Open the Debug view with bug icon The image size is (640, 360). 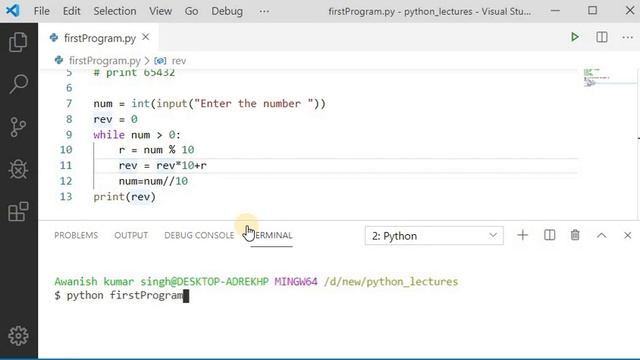click(18, 169)
